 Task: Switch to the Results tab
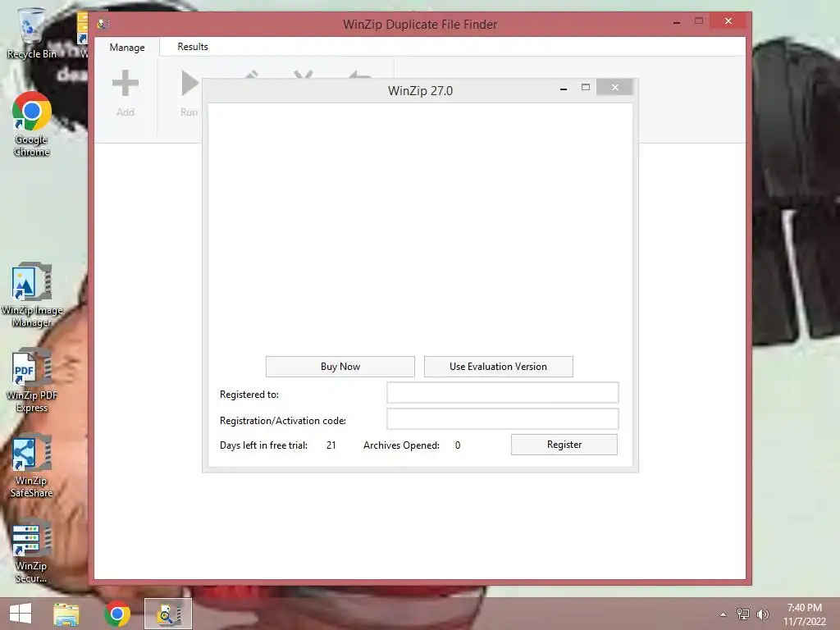pyautogui.click(x=193, y=47)
